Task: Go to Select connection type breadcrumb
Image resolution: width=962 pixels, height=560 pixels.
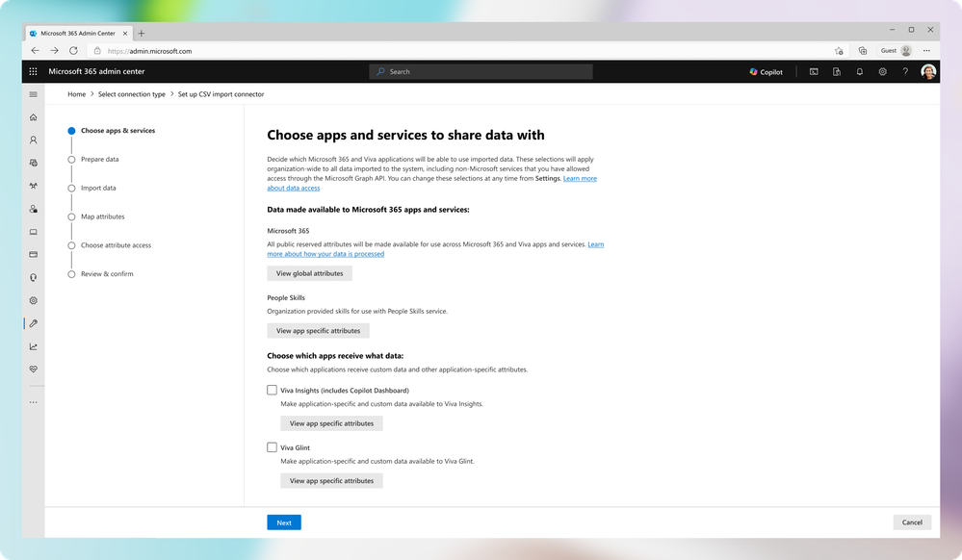Action: click(x=132, y=94)
